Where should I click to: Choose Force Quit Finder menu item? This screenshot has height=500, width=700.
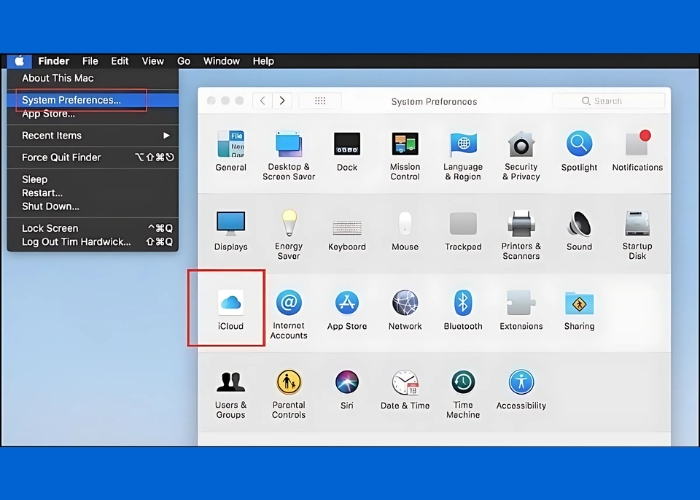[x=63, y=157]
